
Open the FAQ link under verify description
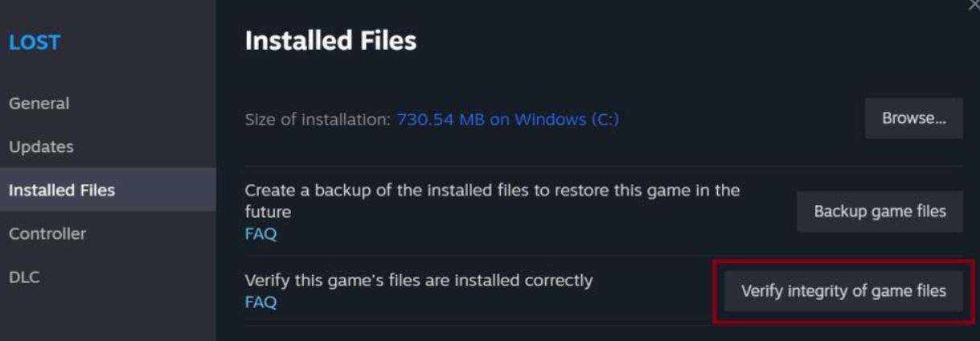click(260, 302)
